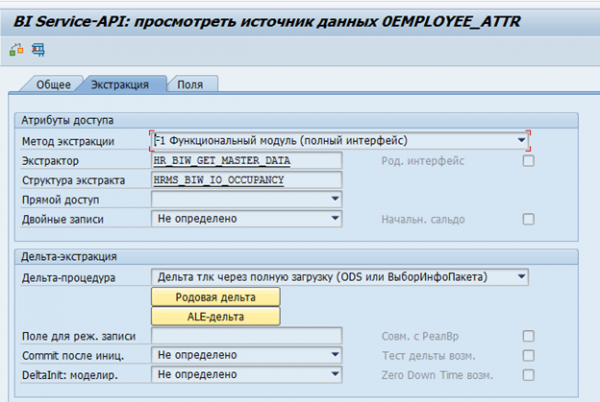Viewport: 600px width, 402px height.
Task: Toggle the Начальн. сальдо checkbox
Action: click(528, 219)
